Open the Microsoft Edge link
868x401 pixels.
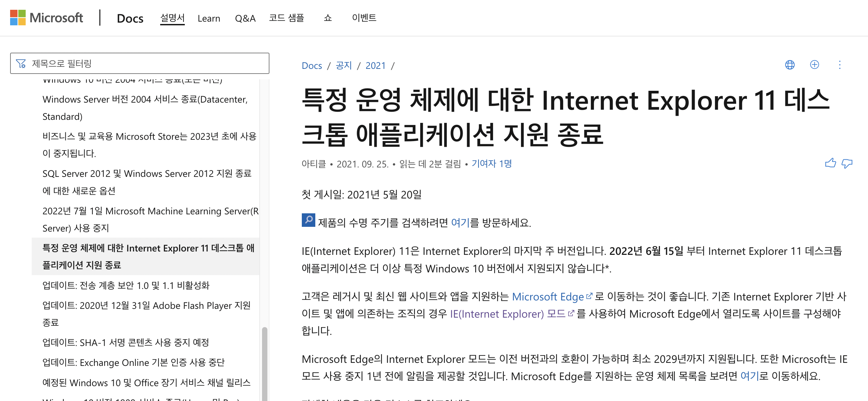pos(552,297)
